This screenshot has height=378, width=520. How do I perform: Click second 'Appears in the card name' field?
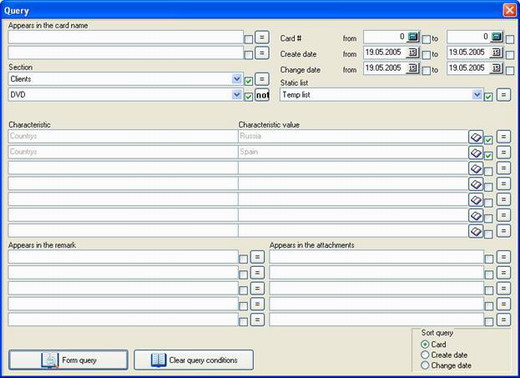click(x=126, y=53)
